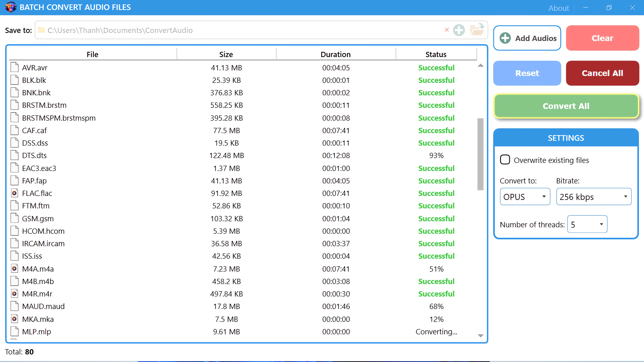Image resolution: width=644 pixels, height=362 pixels.
Task: Click the FLAC.flac media file icon
Action: [x=14, y=193]
